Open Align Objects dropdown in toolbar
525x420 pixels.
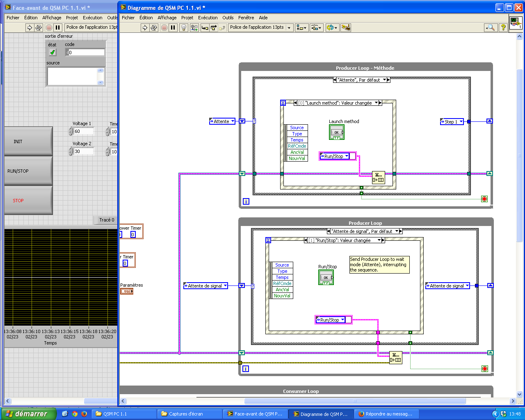tap(301, 27)
